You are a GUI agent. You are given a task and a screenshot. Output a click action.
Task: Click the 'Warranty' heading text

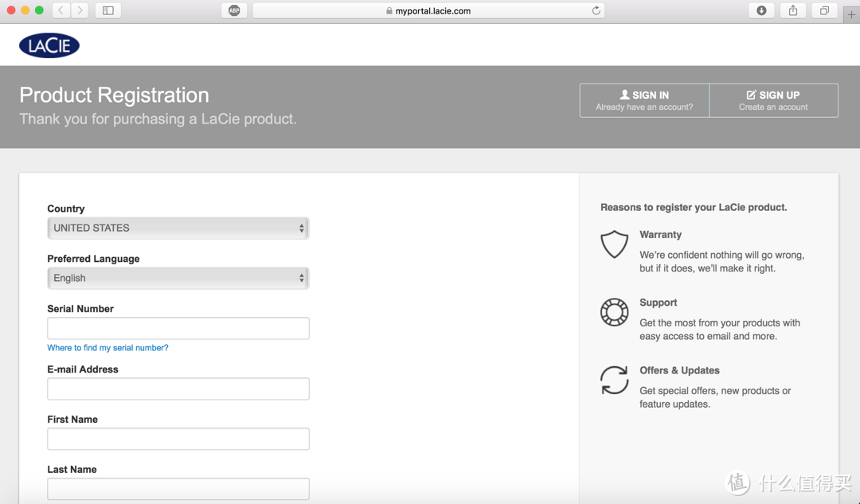coord(660,235)
